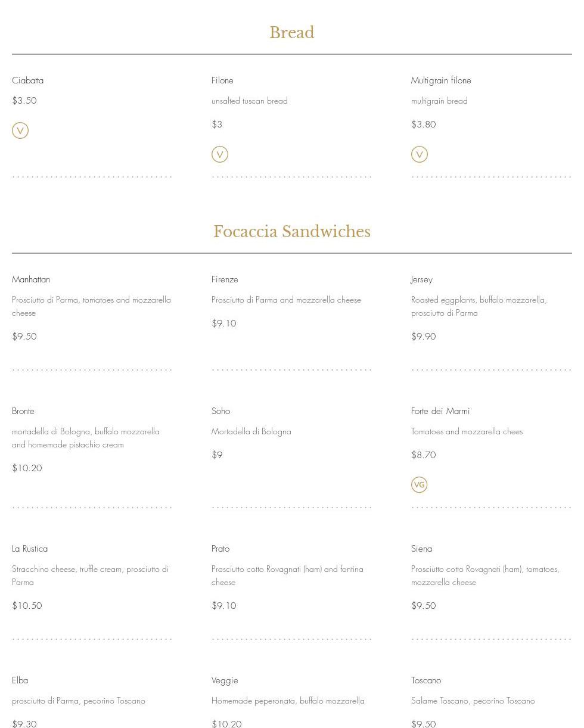584x728 pixels.
Task: Click the Jersey sandwich name
Action: click(421, 279)
